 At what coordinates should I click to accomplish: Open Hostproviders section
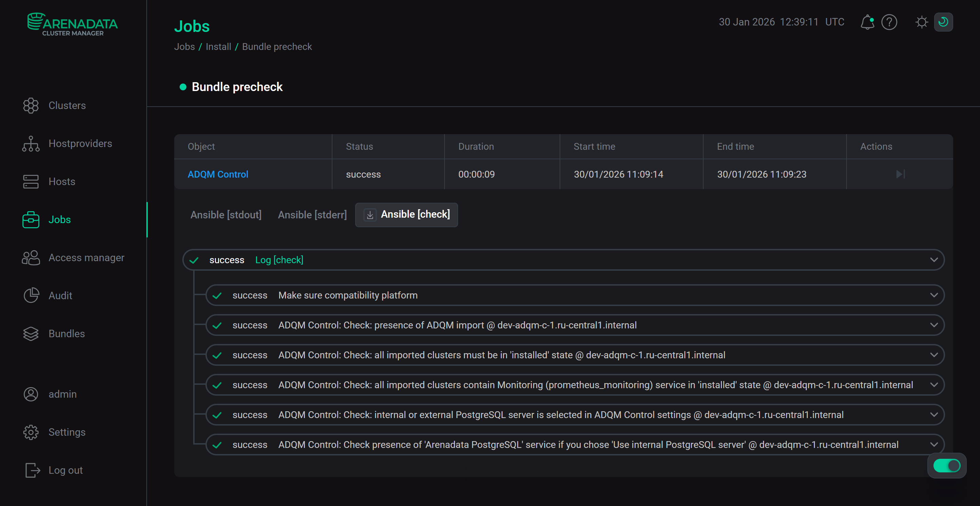click(x=80, y=143)
